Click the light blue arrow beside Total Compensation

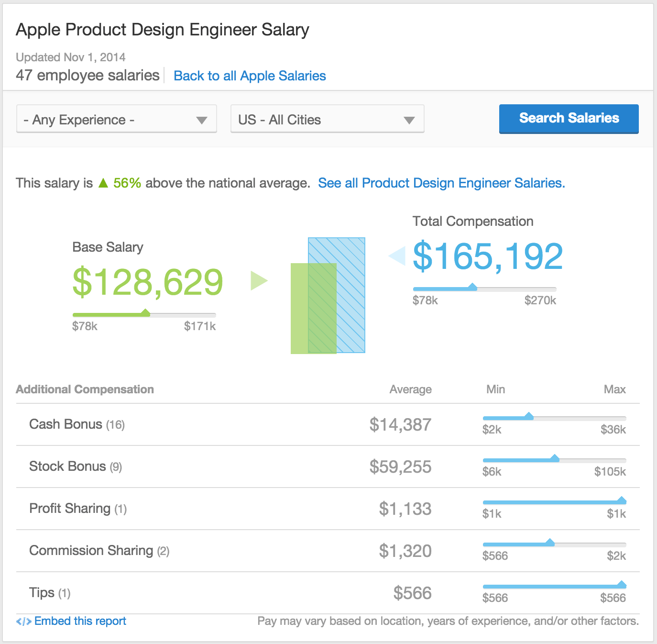tap(397, 256)
